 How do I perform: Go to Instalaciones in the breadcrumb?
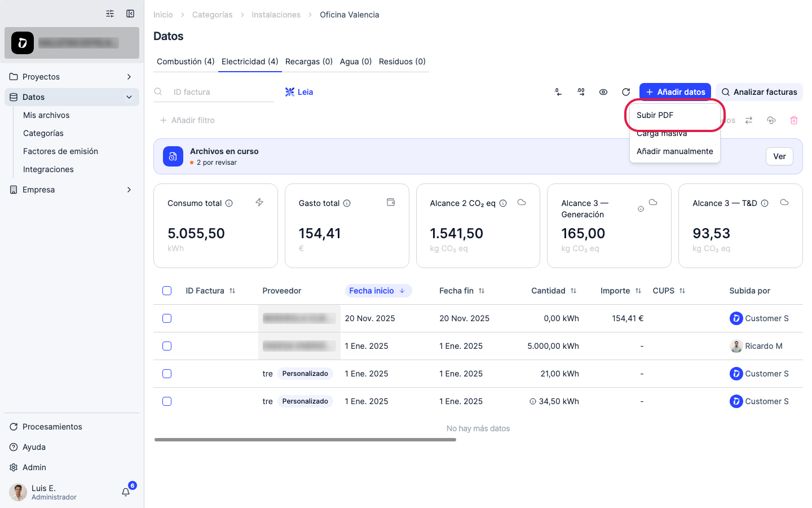click(276, 15)
